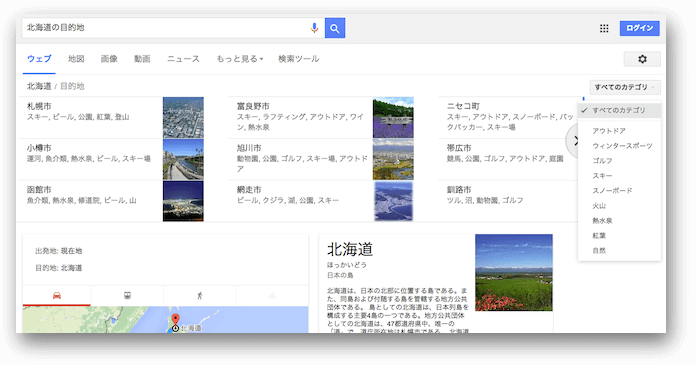The width and height of the screenshot is (696, 365).
Task: Open the 札幌市 destination
Action: 39,106
